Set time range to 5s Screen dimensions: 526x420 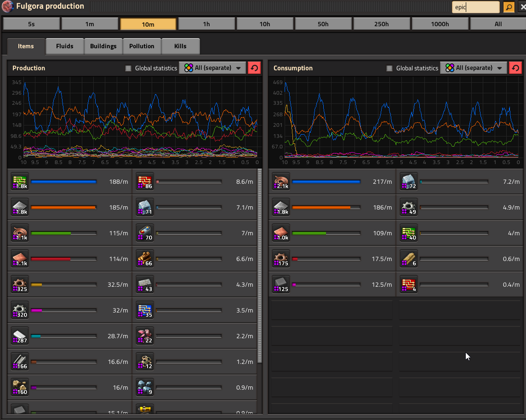31,24
